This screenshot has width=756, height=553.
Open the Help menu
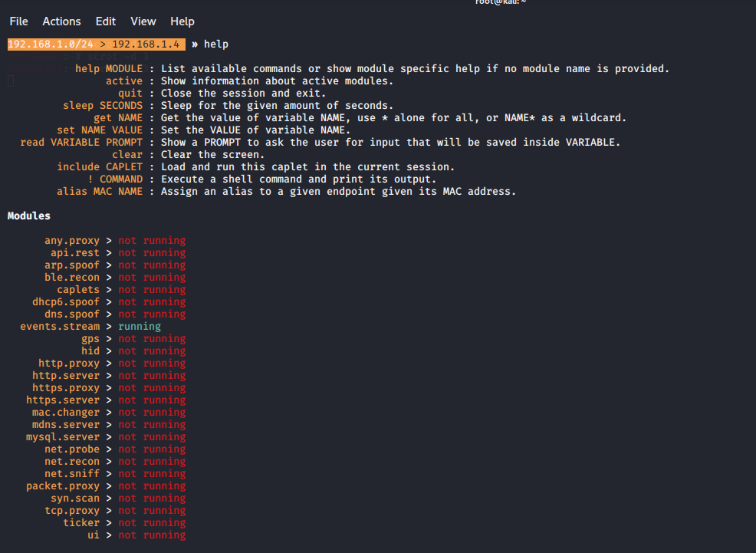click(x=182, y=21)
